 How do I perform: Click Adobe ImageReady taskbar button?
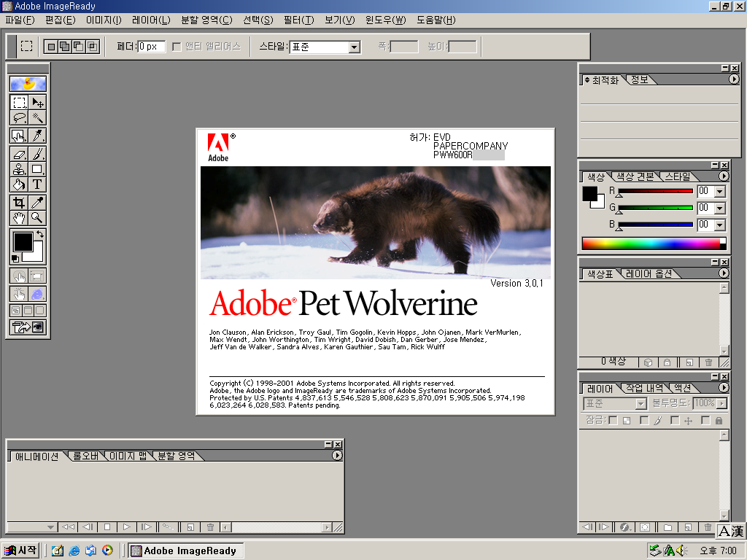[x=186, y=551]
